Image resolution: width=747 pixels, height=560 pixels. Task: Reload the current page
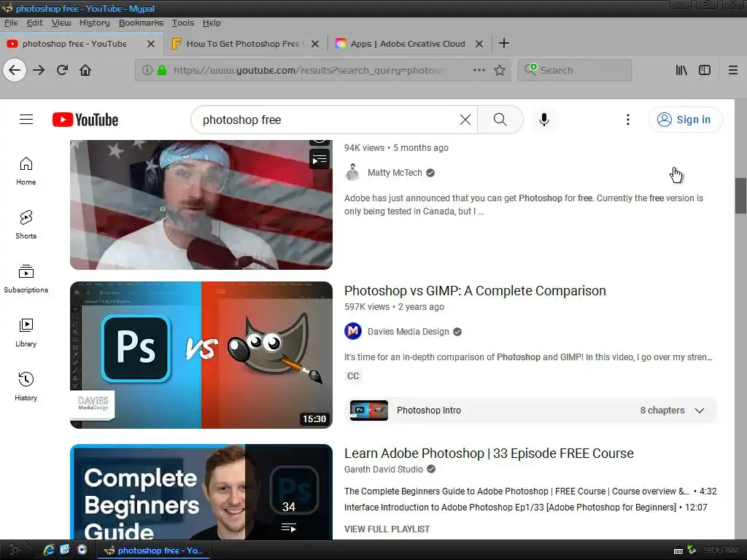[x=62, y=71]
